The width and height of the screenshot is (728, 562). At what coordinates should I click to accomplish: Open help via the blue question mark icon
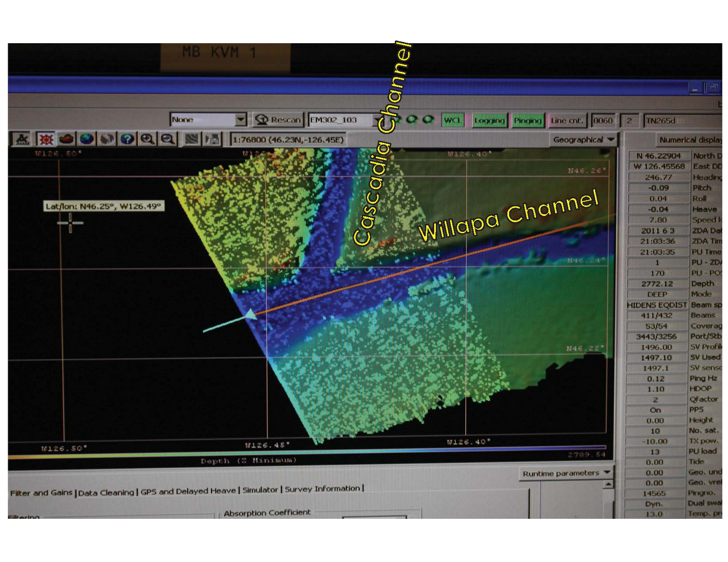127,139
